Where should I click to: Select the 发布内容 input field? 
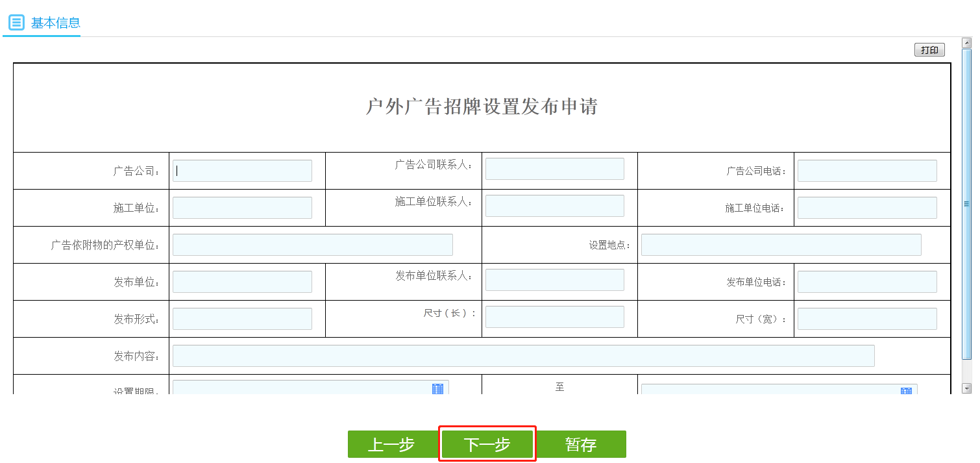[524, 355]
